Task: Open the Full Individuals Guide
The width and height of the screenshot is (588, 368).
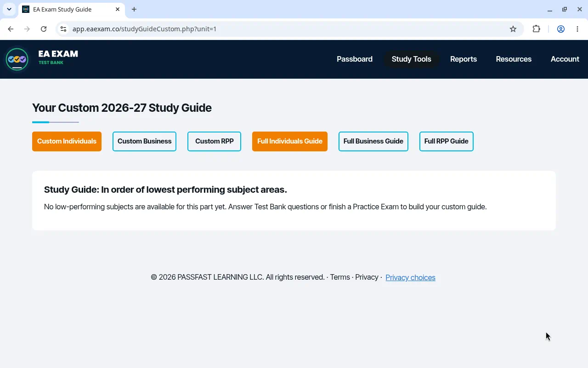Action: click(x=290, y=141)
